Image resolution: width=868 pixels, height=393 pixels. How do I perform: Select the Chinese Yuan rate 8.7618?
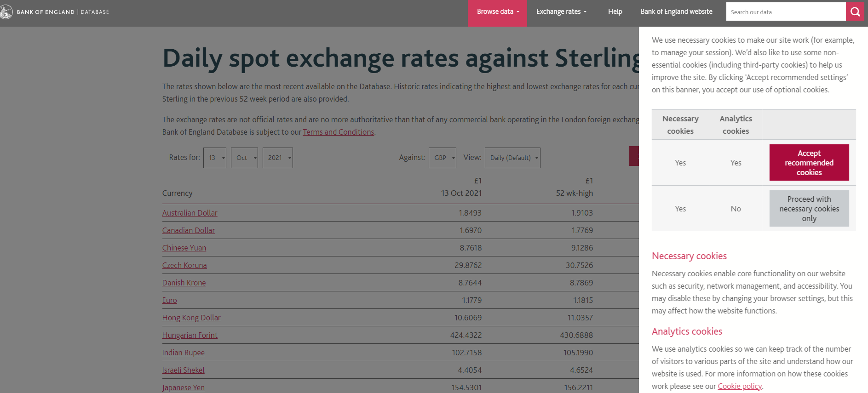tap(471, 248)
